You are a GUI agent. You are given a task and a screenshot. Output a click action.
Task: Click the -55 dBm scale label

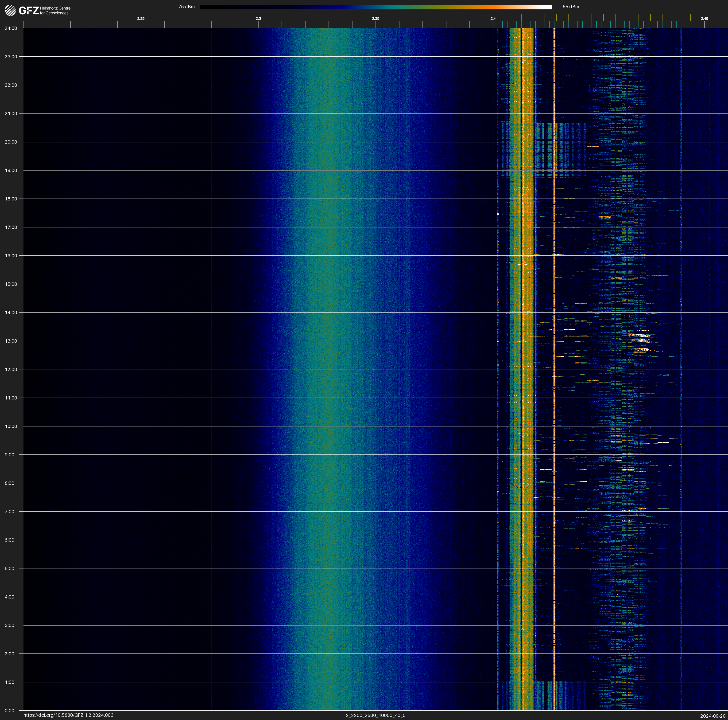point(570,7)
